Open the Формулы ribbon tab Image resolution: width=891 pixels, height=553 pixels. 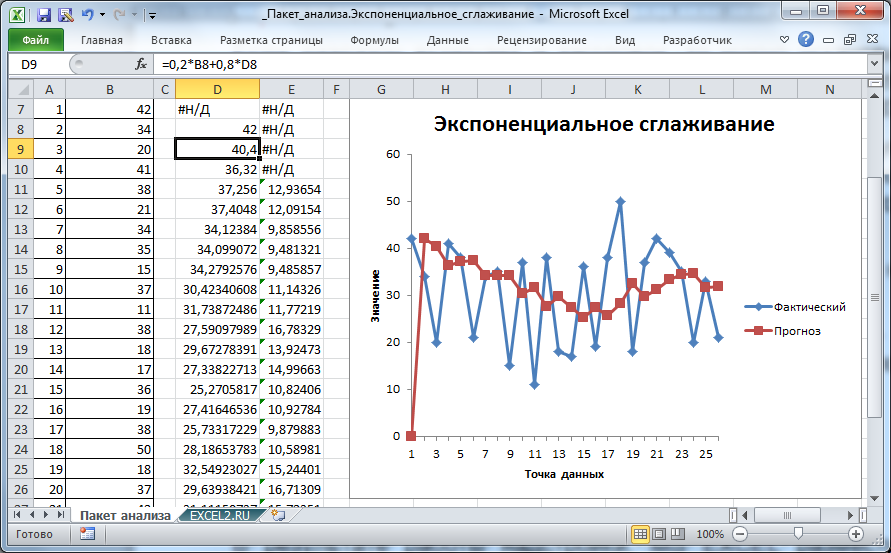pyautogui.click(x=374, y=40)
